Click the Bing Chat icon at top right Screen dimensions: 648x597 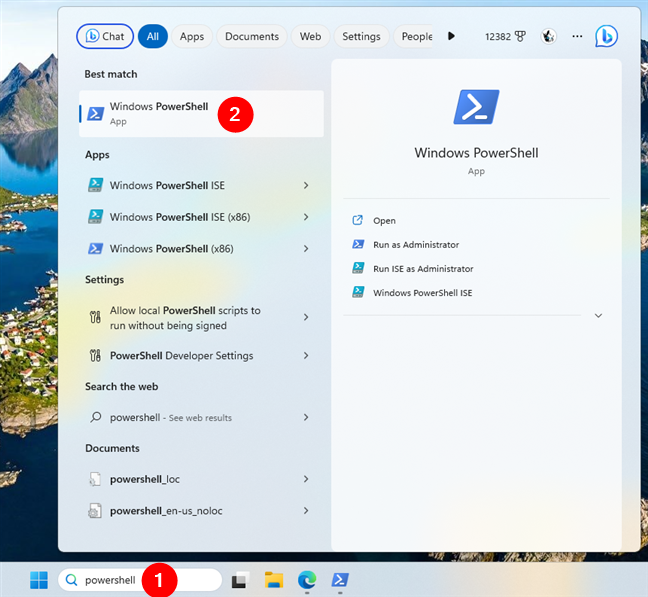(605, 36)
